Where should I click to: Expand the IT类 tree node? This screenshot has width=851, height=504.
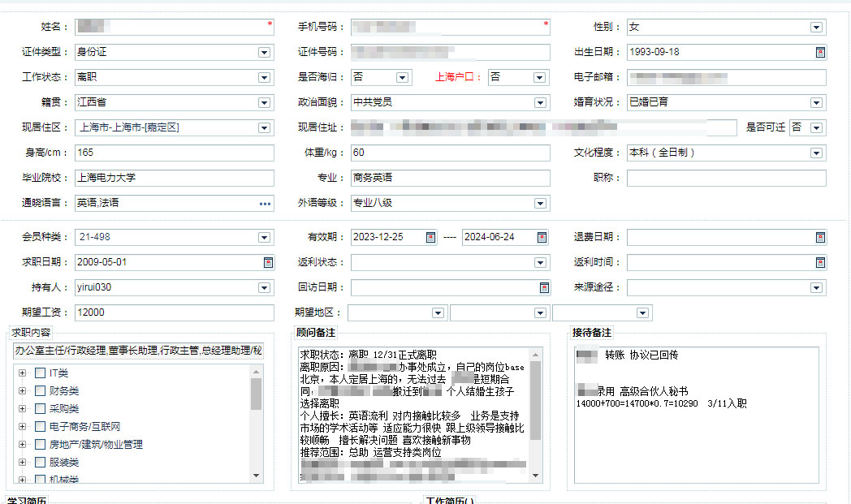point(22,373)
